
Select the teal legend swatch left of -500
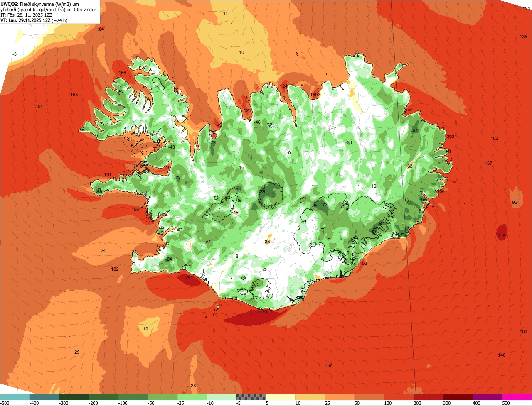click(x=15, y=397)
